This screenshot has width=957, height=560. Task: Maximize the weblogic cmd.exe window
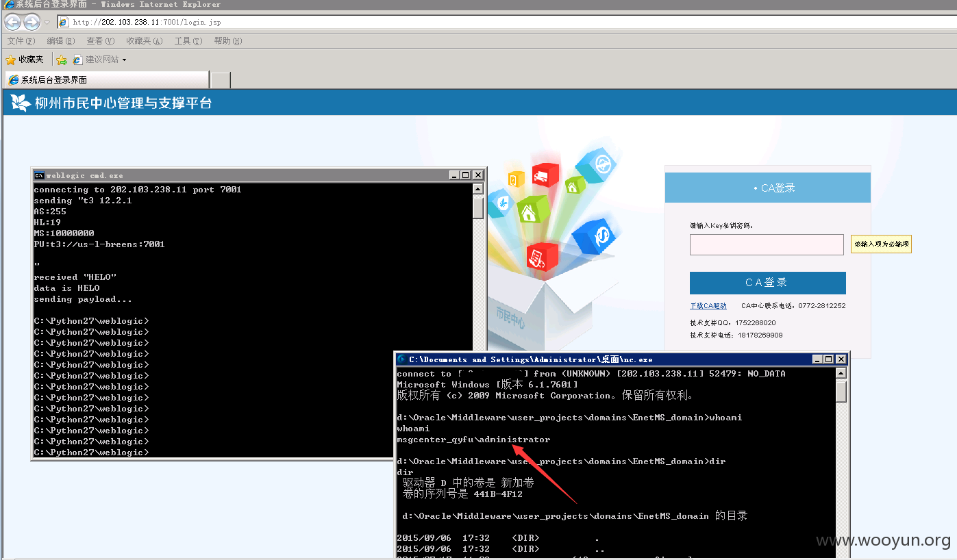[466, 175]
